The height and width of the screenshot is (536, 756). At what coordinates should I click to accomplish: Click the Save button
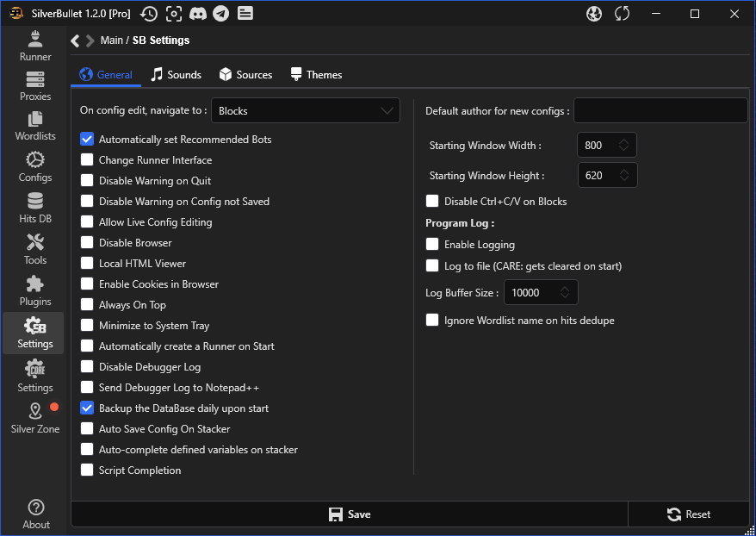[x=350, y=514]
